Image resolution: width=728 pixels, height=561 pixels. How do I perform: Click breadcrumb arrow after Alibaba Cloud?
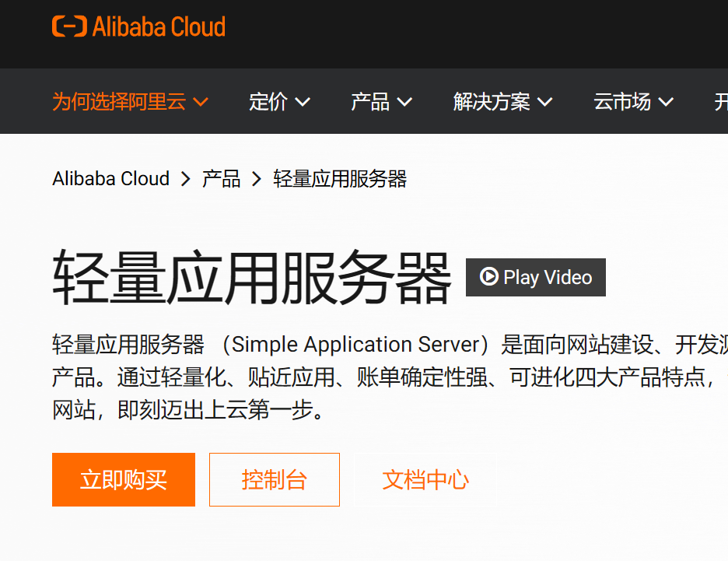(186, 179)
